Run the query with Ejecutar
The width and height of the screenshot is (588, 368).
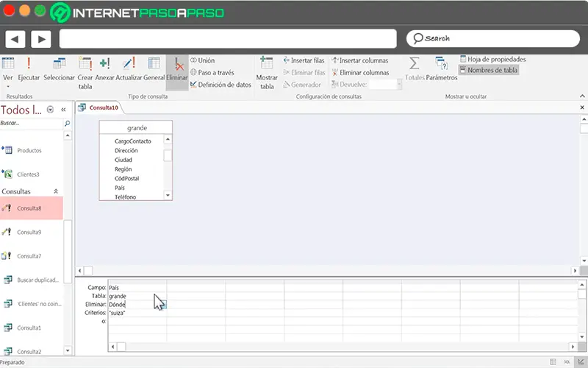[x=29, y=70]
